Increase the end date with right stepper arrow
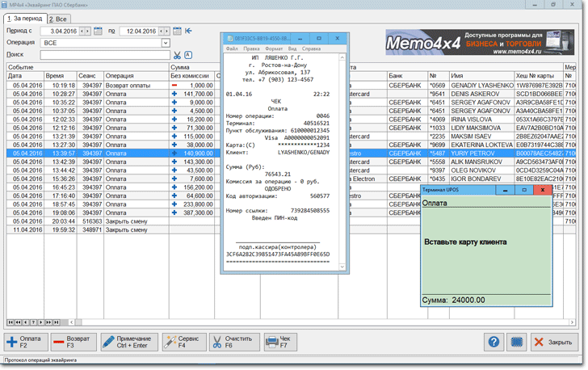The image size is (588, 370). pyautogui.click(x=167, y=32)
